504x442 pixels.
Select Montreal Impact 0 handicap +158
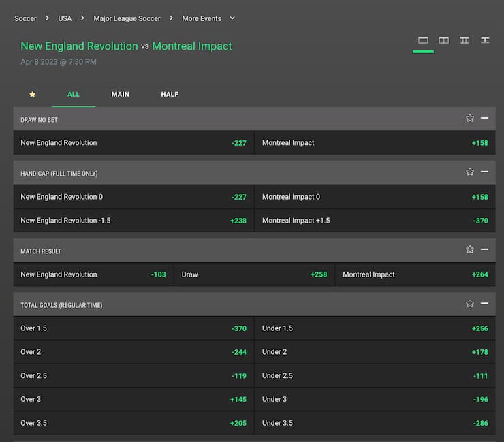pyautogui.click(x=375, y=197)
